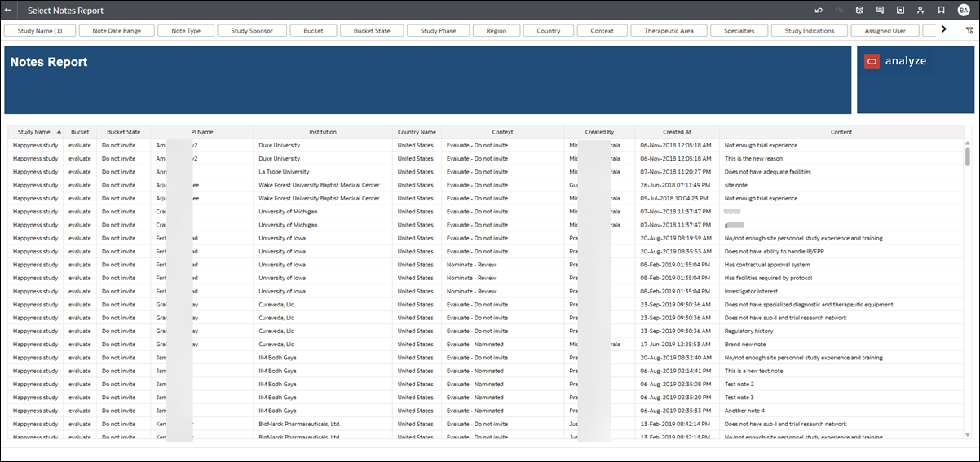Image resolution: width=980 pixels, height=462 pixels.
Task: Open the BA user avatar menu
Action: [x=964, y=11]
